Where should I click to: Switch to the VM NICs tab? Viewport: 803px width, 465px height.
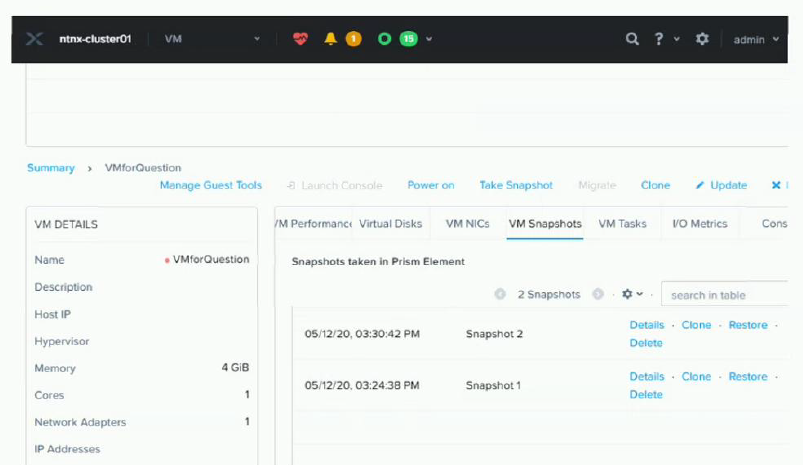tap(467, 224)
